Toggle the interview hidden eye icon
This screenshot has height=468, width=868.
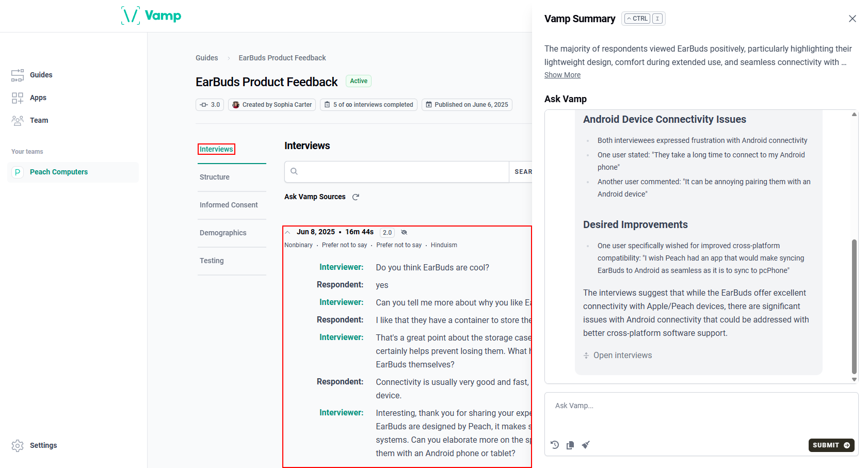[x=404, y=232]
